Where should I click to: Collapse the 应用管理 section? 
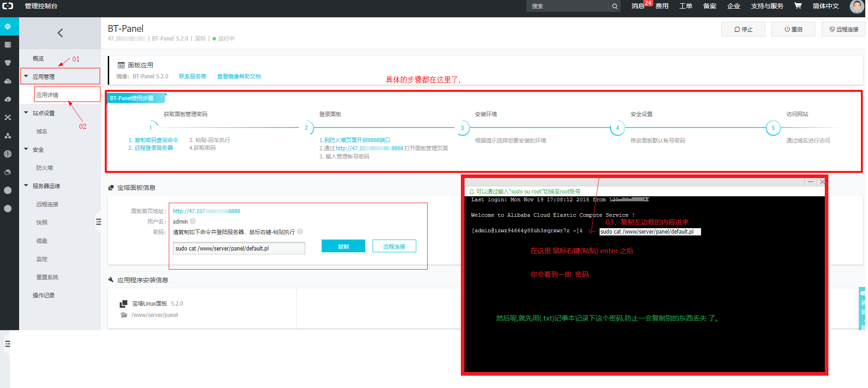[x=26, y=77]
